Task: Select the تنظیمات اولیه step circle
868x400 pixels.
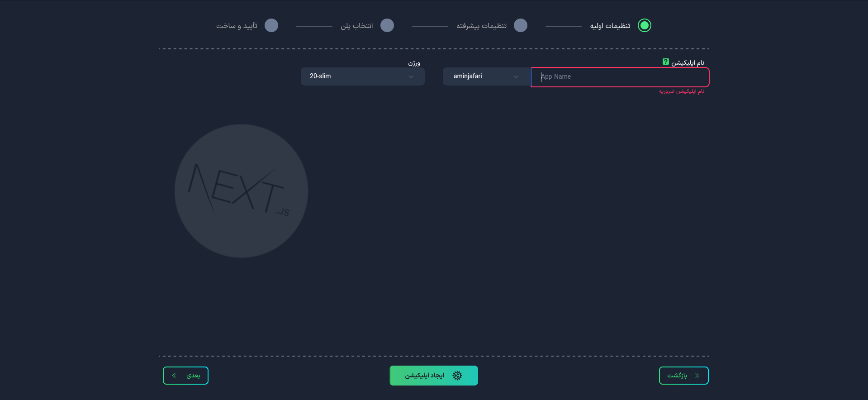Action: pos(644,25)
